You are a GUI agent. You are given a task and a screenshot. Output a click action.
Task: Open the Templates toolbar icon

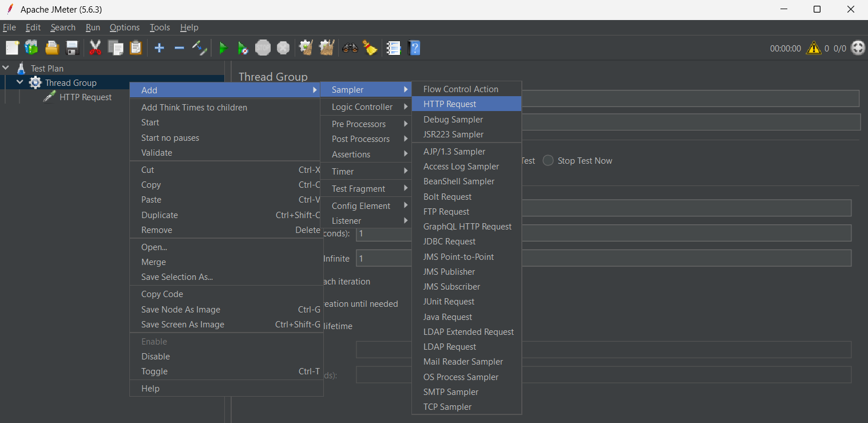point(31,48)
